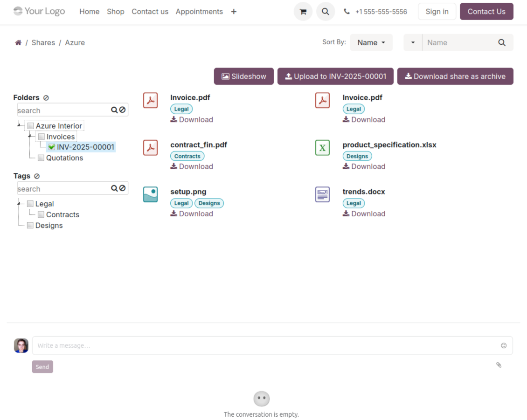This screenshot has width=527, height=420.
Task: Collapse the Azure Interior folder tree
Action: click(19, 125)
